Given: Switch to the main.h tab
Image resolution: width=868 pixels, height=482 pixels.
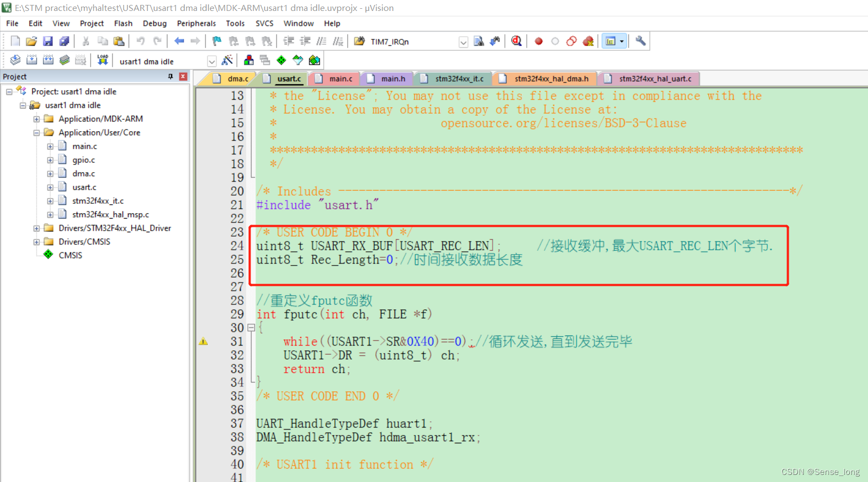Looking at the screenshot, I should (387, 79).
